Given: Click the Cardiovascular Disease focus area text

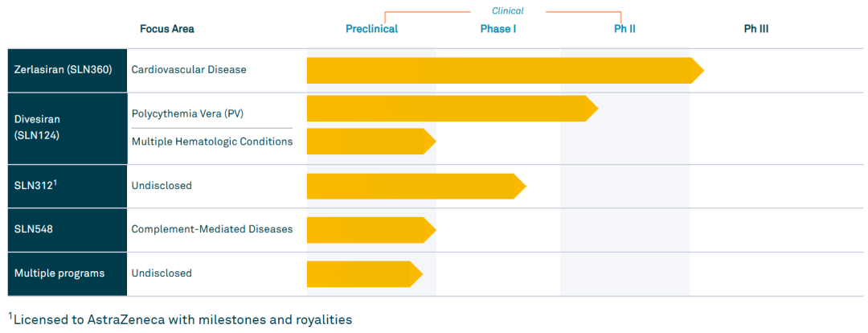Looking at the screenshot, I should pos(189,70).
